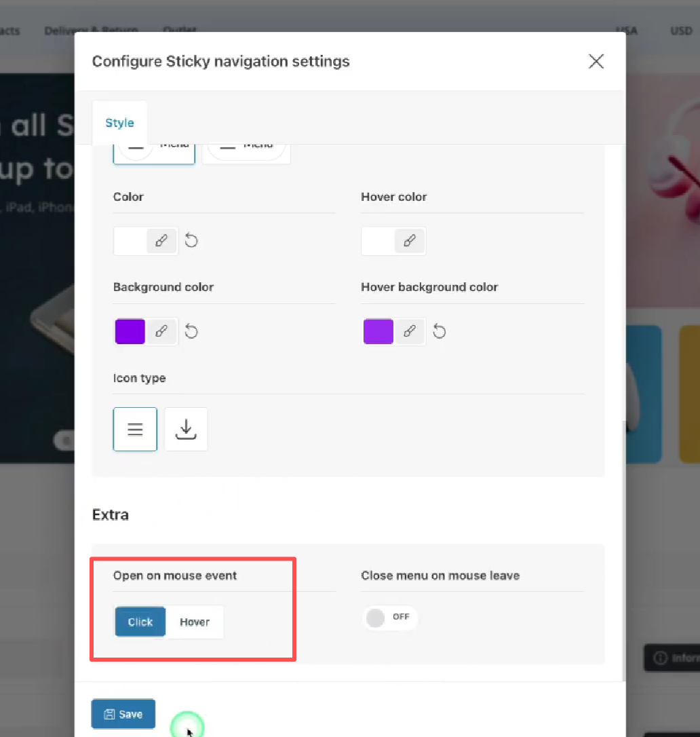Click the white Hover color swatch
Screen dimensions: 700x737
coord(378,241)
